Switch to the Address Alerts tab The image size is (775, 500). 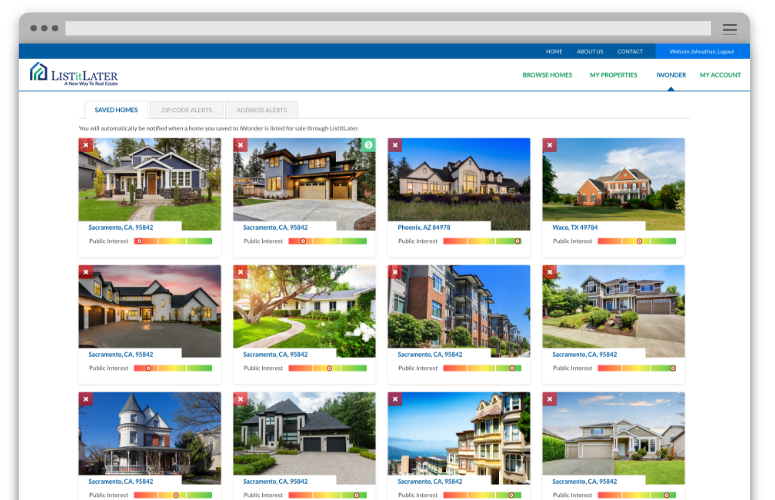click(x=261, y=110)
